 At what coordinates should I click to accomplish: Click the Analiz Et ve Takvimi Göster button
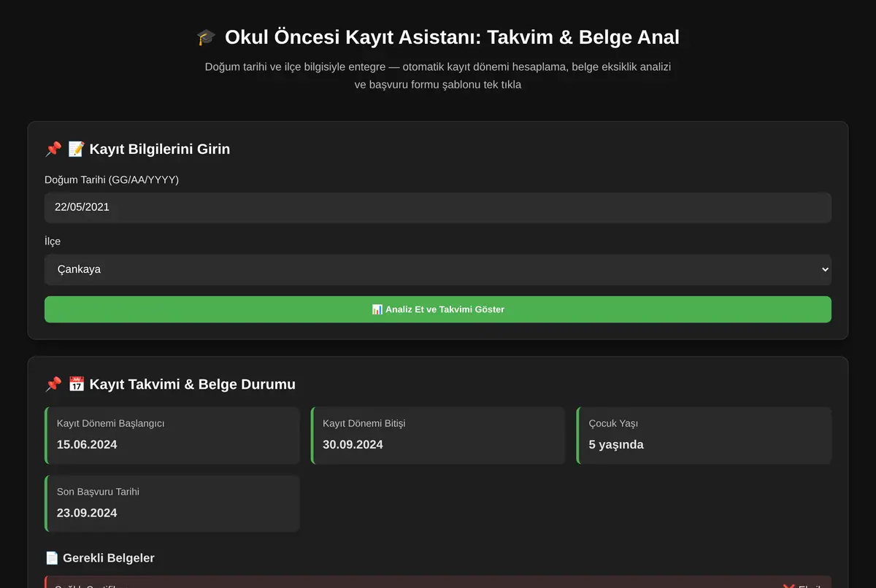[438, 309]
